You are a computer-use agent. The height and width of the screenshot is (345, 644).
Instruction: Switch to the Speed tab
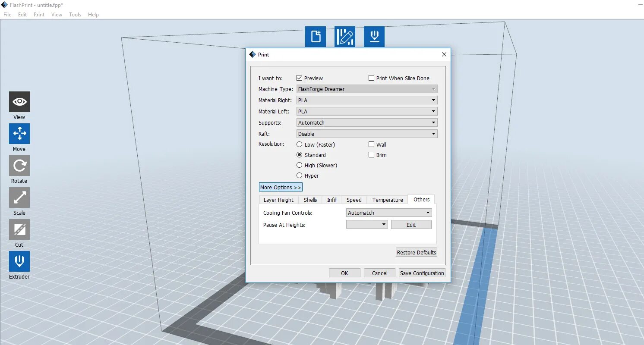[x=354, y=200]
